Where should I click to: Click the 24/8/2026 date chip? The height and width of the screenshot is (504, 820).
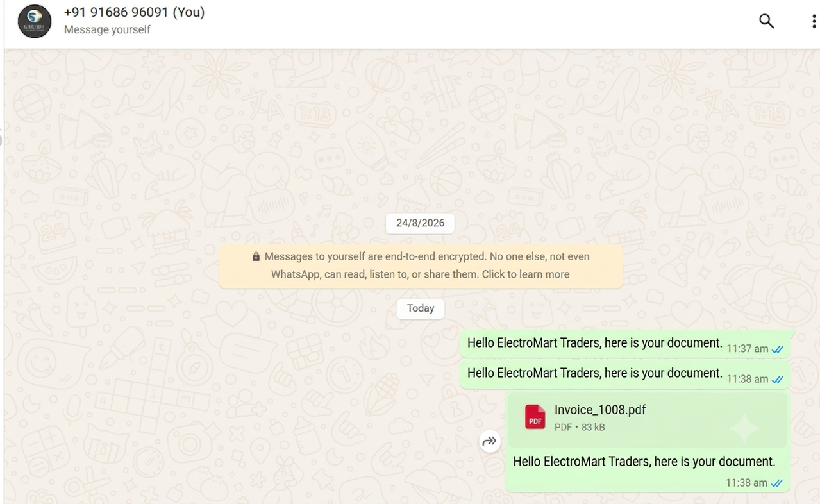[x=420, y=223]
